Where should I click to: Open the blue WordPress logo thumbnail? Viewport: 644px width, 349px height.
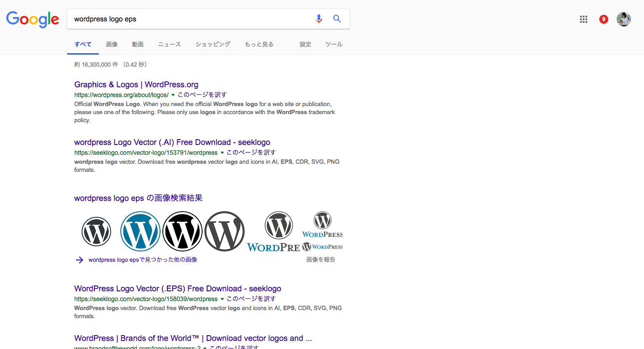pyautogui.click(x=140, y=231)
